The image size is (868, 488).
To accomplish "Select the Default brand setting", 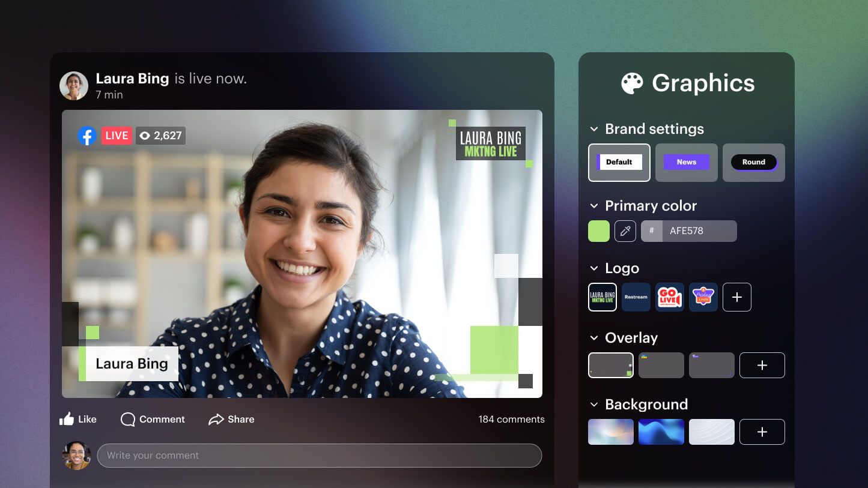I will click(619, 162).
